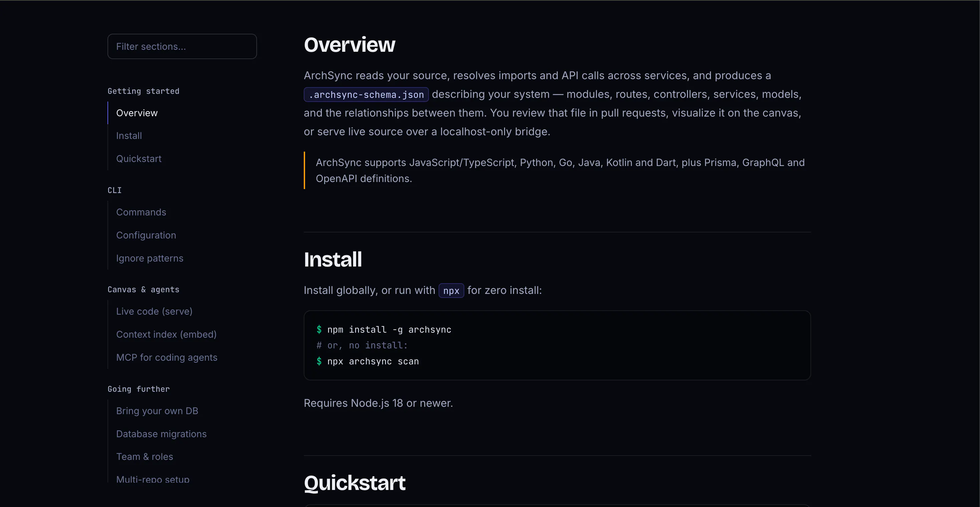Open the Ignore patterns section

point(150,258)
